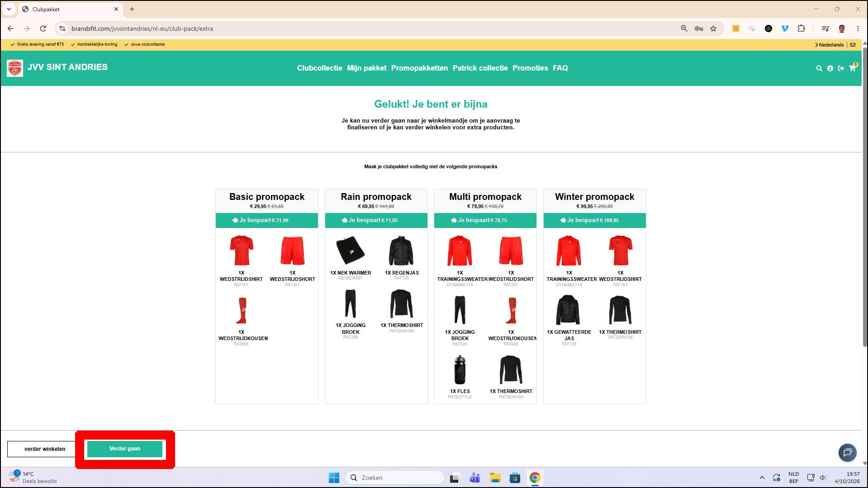The image size is (868, 488).
Task: Click the Winter promopack gewatteerde jas image
Action: (569, 310)
